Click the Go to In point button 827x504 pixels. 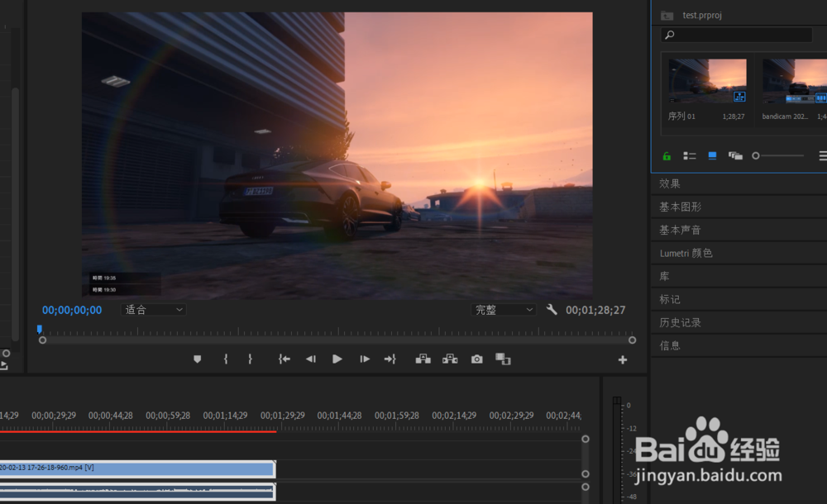click(x=284, y=359)
